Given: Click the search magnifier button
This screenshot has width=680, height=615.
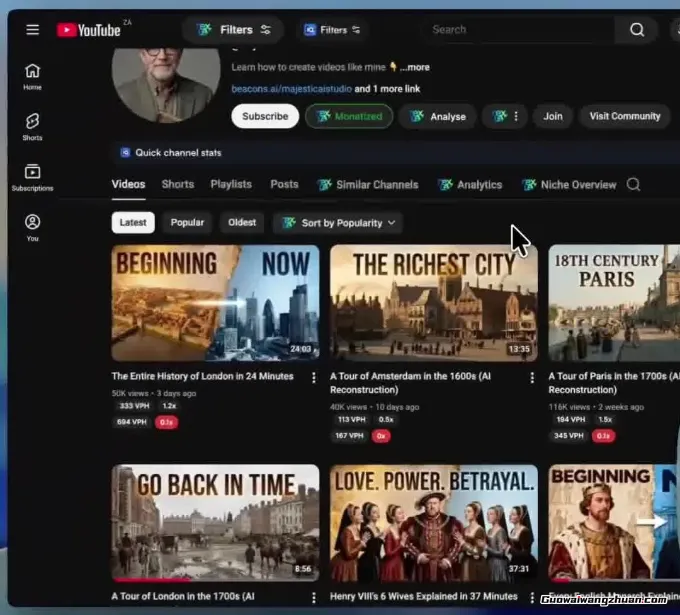Looking at the screenshot, I should pyautogui.click(x=637, y=30).
